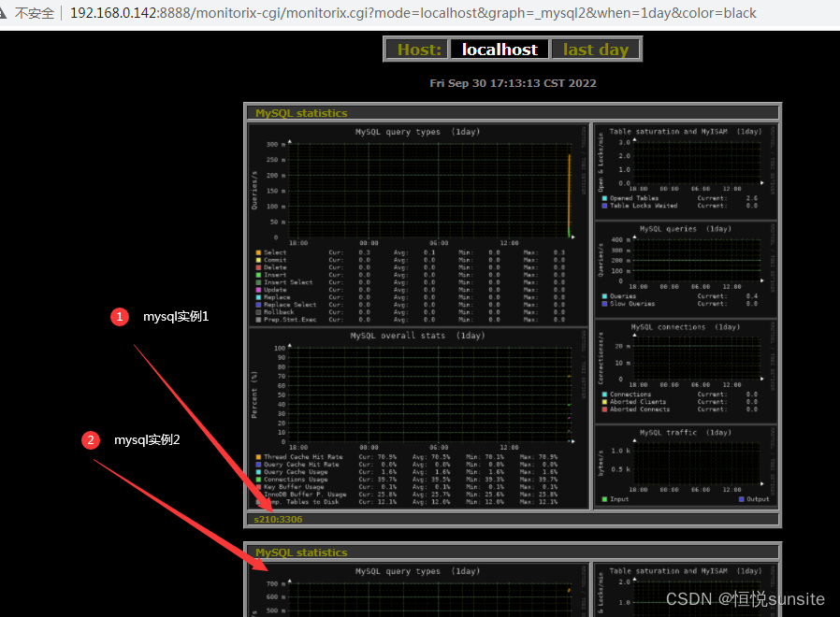Click the browser address bar URL
This screenshot has height=617, width=840.
click(x=413, y=13)
